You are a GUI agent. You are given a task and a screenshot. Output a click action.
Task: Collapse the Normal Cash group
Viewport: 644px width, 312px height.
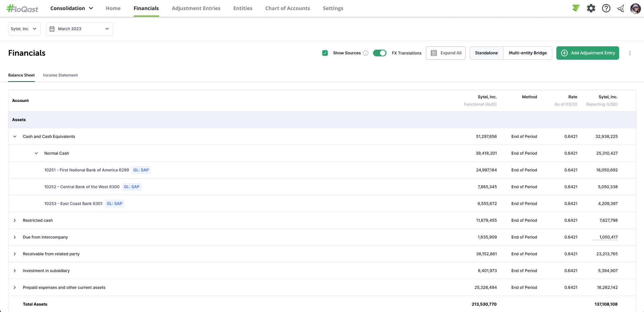coord(36,153)
